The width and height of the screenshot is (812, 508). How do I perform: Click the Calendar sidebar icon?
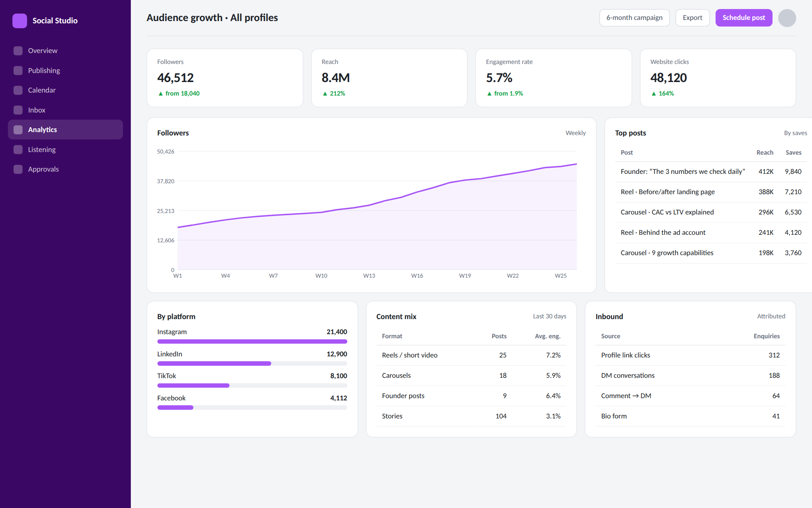(18, 90)
